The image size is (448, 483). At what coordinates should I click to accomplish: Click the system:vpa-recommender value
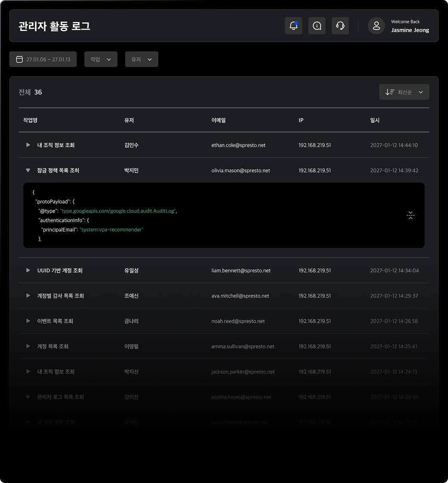112,229
